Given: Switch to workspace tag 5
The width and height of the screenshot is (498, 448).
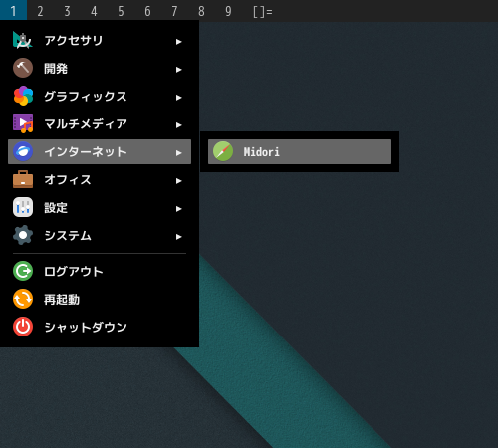Looking at the screenshot, I should point(121,11).
